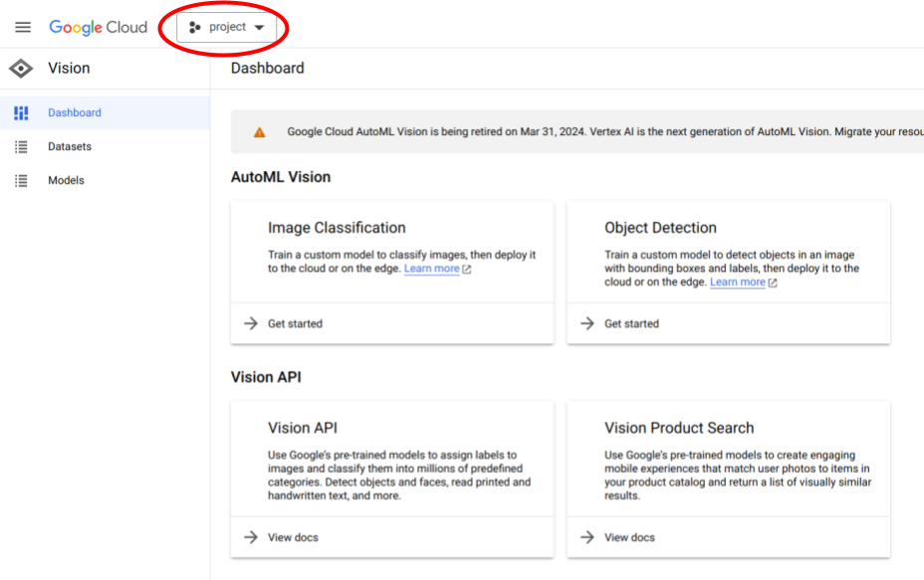
Task: Click the Vision product diamond icon
Action: pyautogui.click(x=21, y=69)
